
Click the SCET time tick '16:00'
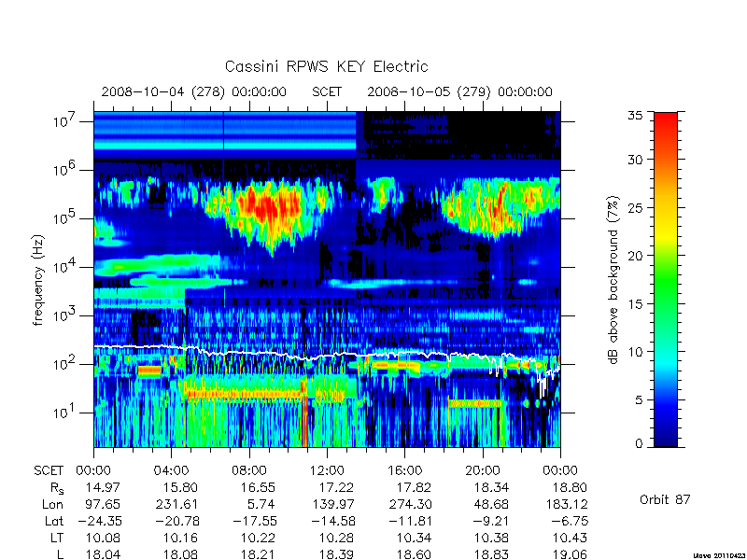click(404, 471)
